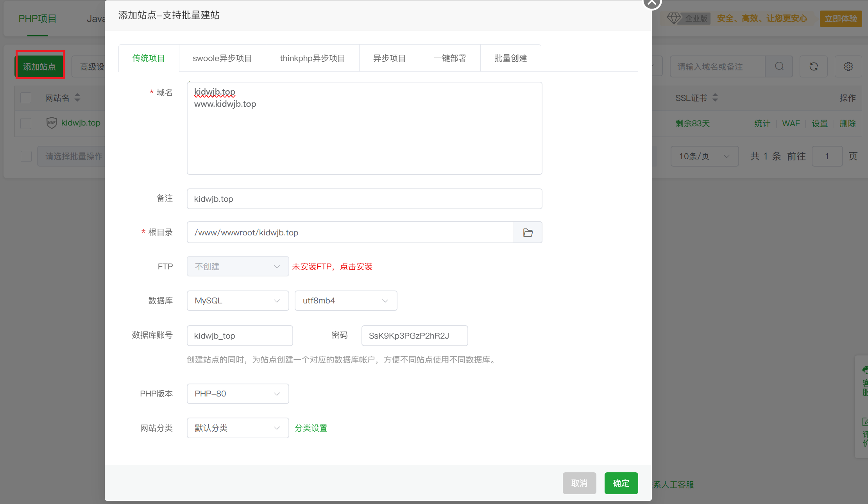Switch to the 一键部署 tab

pyautogui.click(x=450, y=58)
